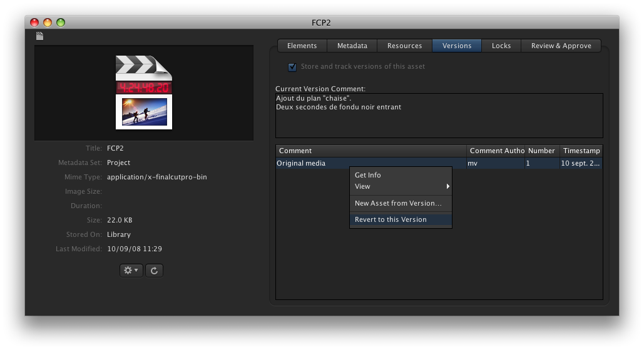Open the Review & Approve tab
644x350 pixels.
coord(561,46)
